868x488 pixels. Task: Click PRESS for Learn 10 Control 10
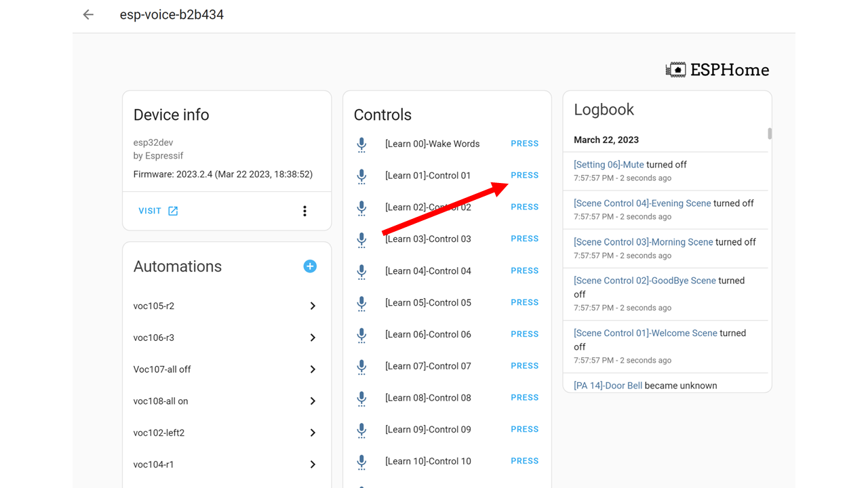click(525, 461)
